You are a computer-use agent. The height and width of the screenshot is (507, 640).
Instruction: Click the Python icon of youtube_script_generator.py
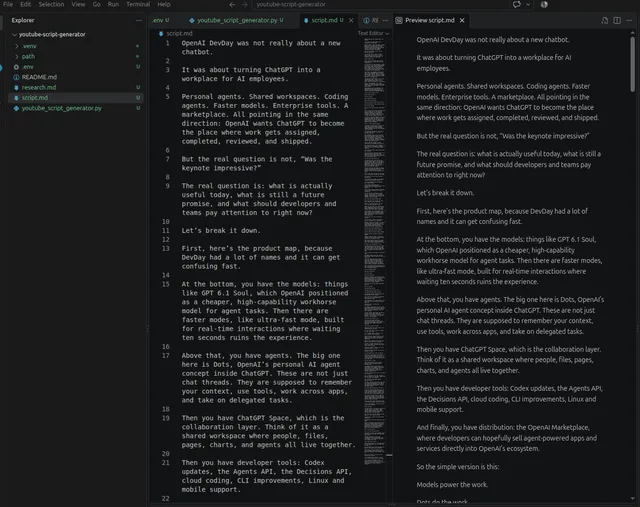(x=16, y=108)
